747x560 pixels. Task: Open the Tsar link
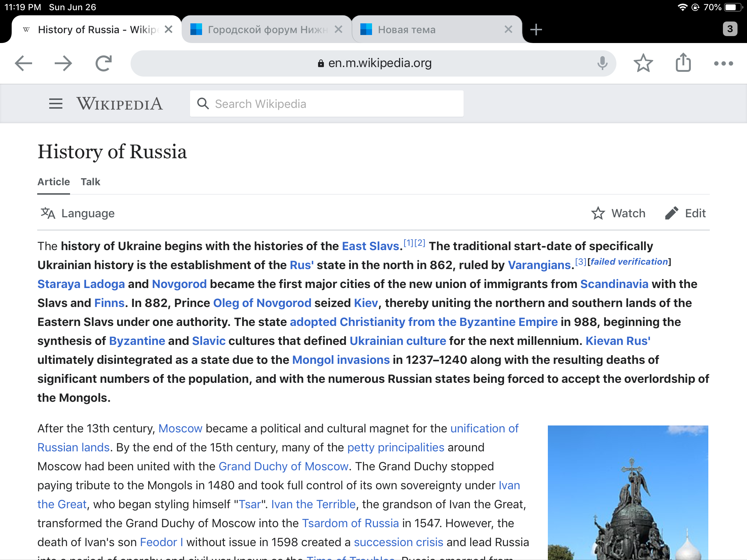[250, 504]
